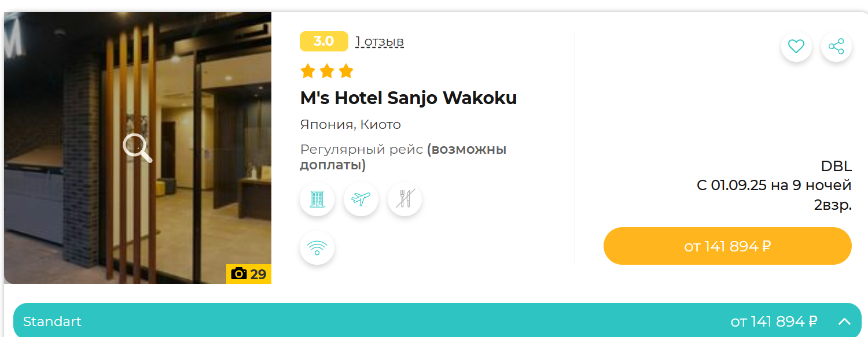The height and width of the screenshot is (337, 868).
Task: Open M's Hotel Sanjo Wakoku title
Action: (409, 98)
